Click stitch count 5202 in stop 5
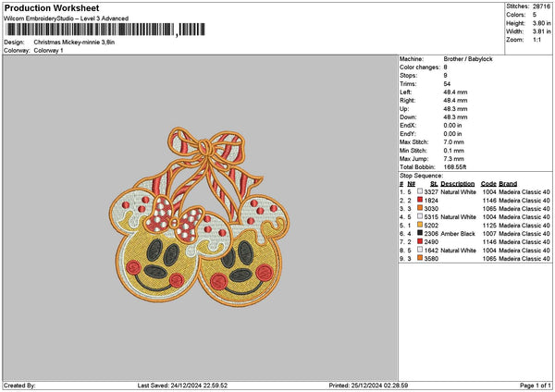The height and width of the screenshot is (392, 555). click(x=431, y=226)
